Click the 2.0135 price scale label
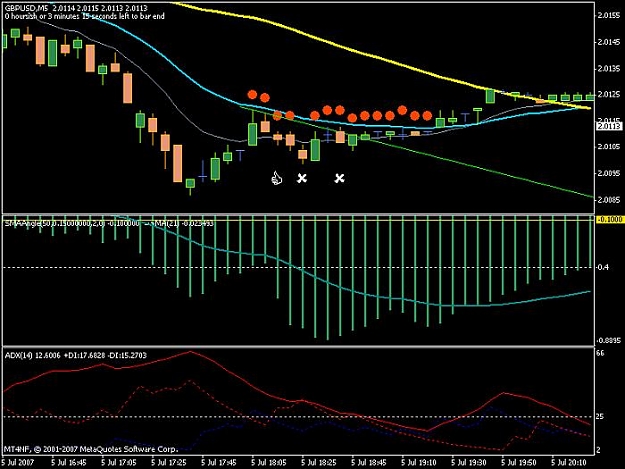 (609, 69)
